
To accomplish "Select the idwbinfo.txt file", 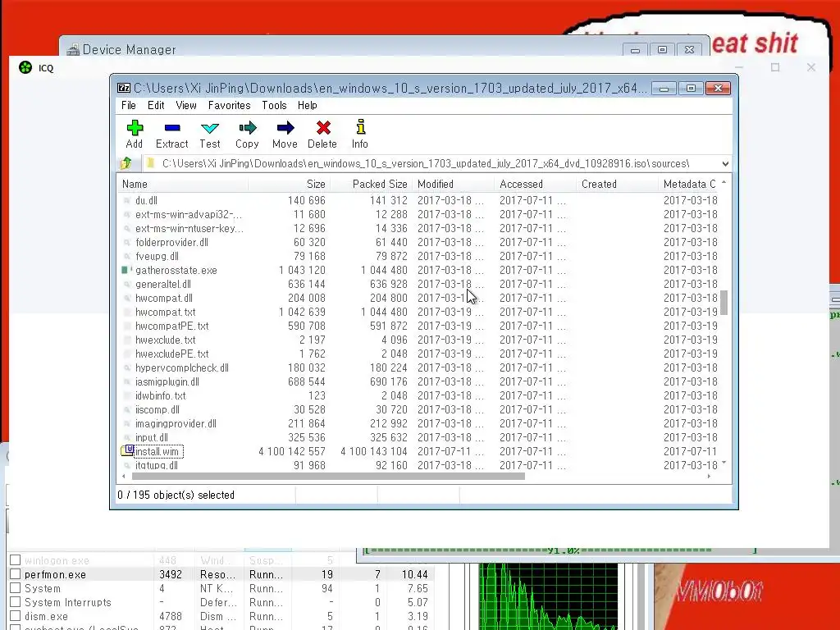I will (x=161, y=395).
